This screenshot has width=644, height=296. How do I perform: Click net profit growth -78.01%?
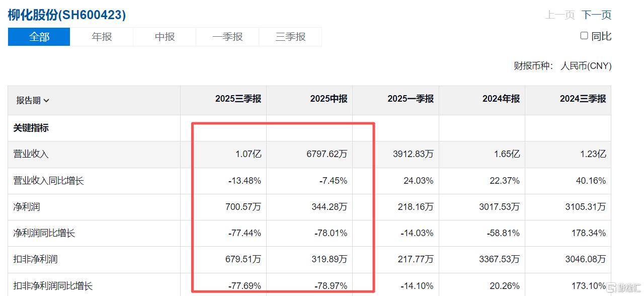point(331,233)
